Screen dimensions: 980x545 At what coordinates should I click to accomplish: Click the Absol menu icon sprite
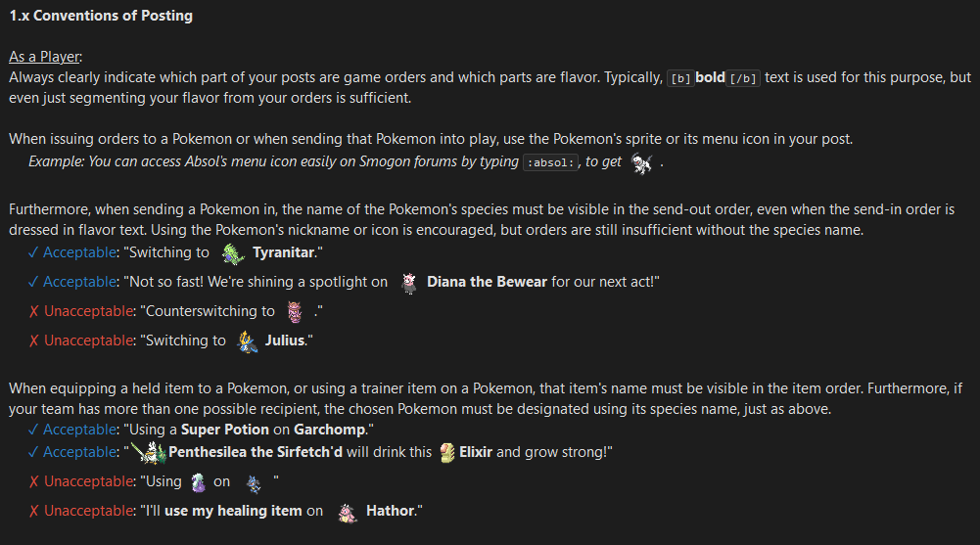[642, 163]
